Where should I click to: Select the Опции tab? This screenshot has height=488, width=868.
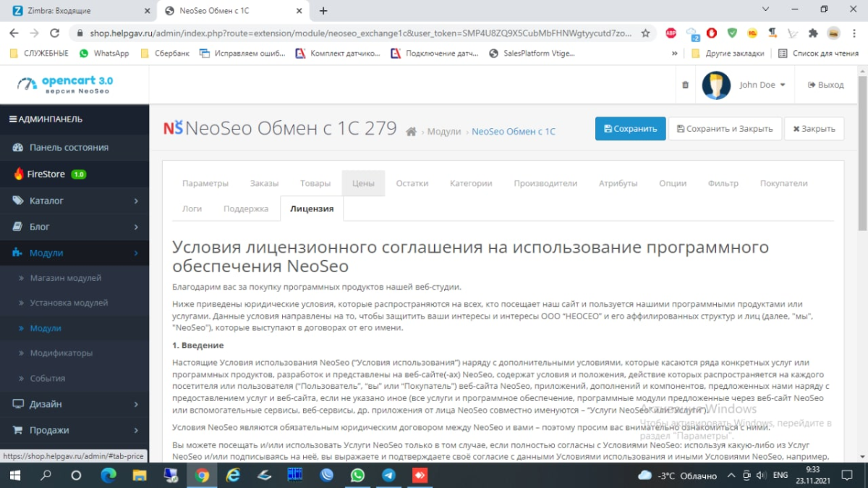(x=673, y=183)
